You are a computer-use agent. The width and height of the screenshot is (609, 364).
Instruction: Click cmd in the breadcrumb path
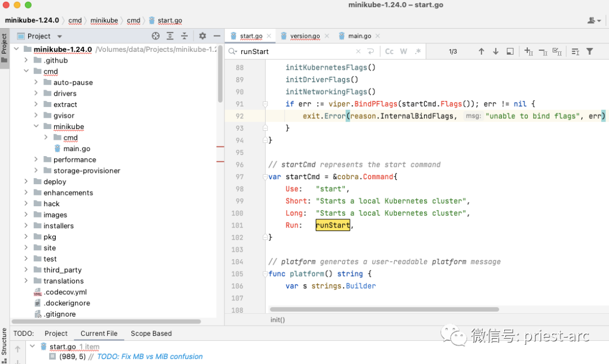(75, 20)
